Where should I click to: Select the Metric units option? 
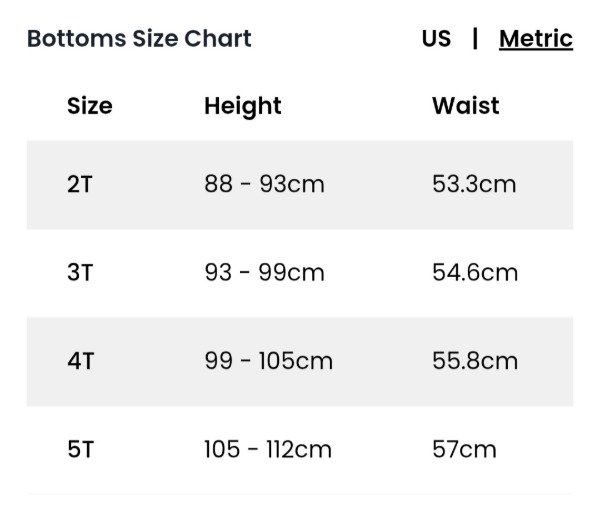coord(535,39)
